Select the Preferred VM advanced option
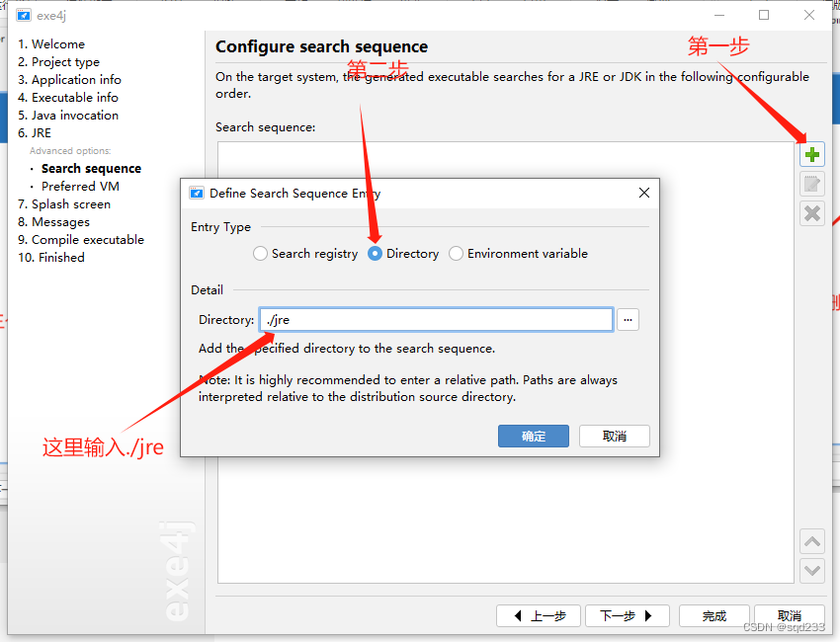Image resolution: width=840 pixels, height=642 pixels. click(x=80, y=187)
